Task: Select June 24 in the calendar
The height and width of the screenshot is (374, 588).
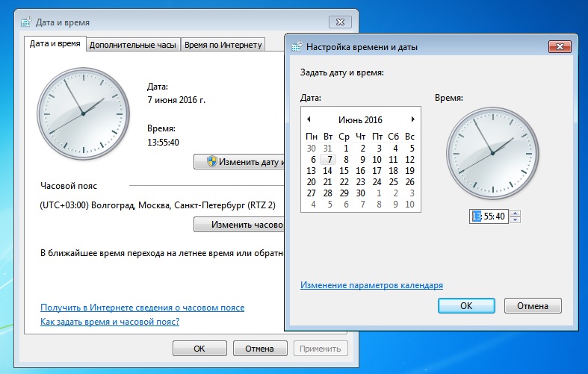Action: coord(377,182)
